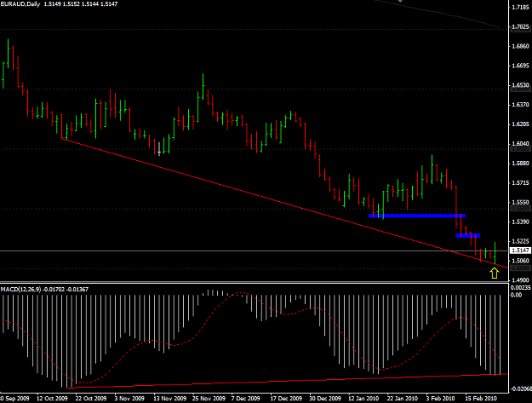Select the MACD(12,26,9) indicator label
Viewport: 532px width, 403px height.
[x=20, y=290]
